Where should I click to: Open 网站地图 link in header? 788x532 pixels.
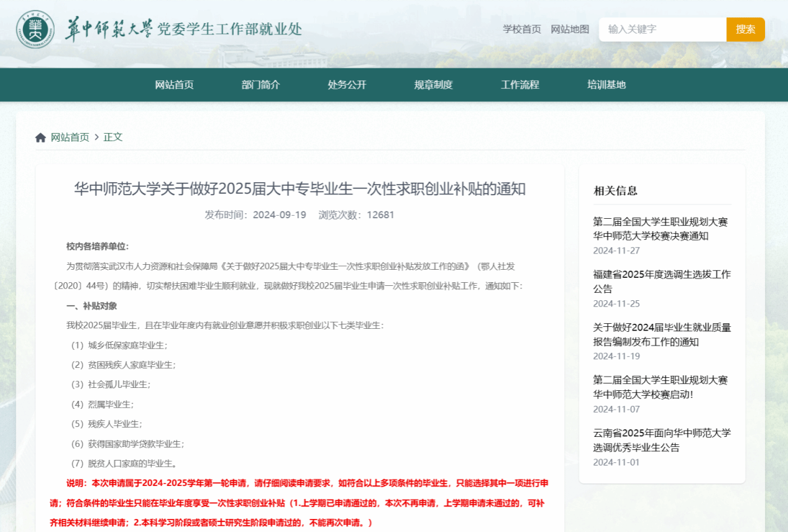570,29
